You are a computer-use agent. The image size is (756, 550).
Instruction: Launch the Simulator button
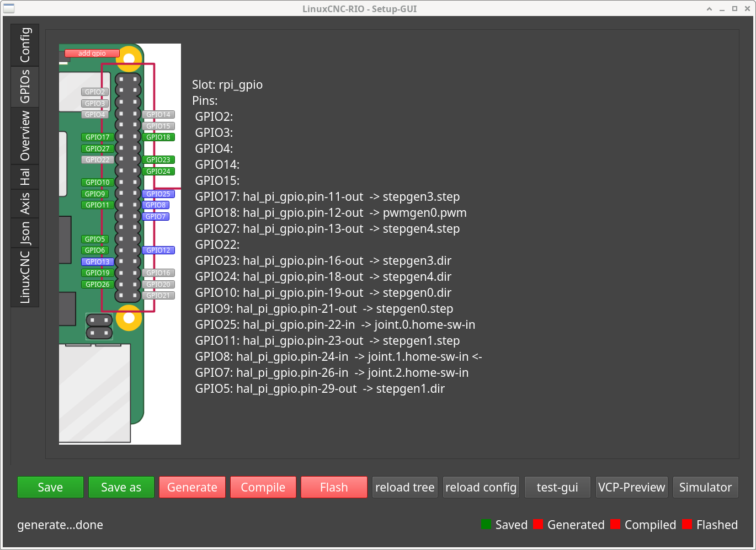point(706,487)
